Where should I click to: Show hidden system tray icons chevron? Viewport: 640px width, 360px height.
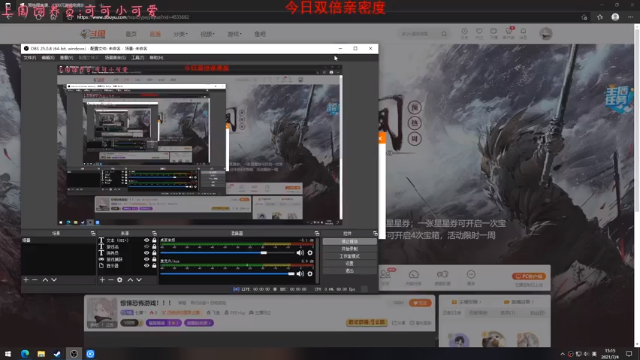pyautogui.click(x=562, y=354)
